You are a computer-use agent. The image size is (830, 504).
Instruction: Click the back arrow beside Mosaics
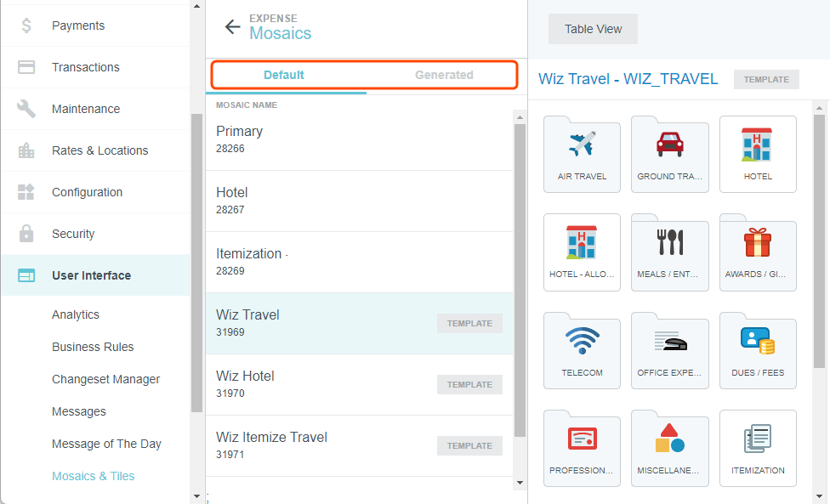tap(232, 26)
